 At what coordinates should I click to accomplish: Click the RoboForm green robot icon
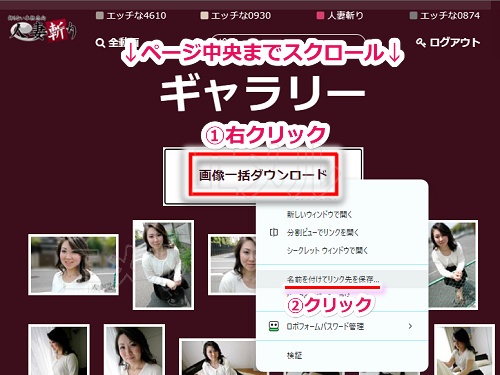point(274,326)
